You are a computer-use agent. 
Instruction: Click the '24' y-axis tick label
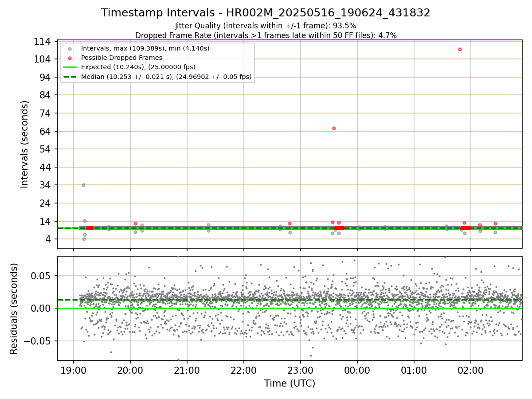[x=45, y=203]
